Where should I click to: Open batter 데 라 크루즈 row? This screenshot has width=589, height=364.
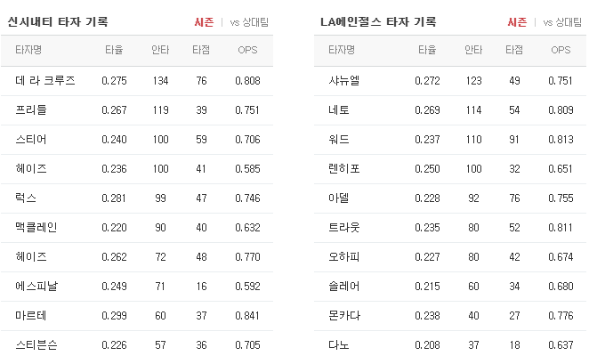(137, 81)
